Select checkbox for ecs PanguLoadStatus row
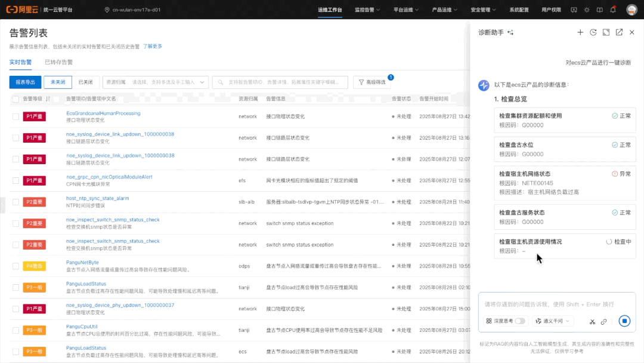 (16, 352)
